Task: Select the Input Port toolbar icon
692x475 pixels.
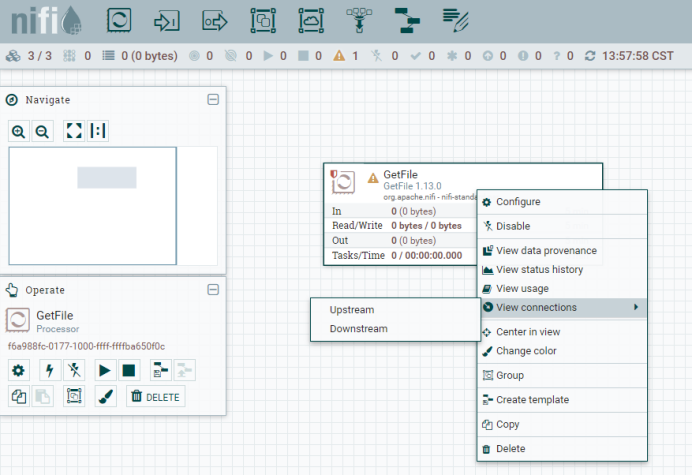Action: pos(166,21)
